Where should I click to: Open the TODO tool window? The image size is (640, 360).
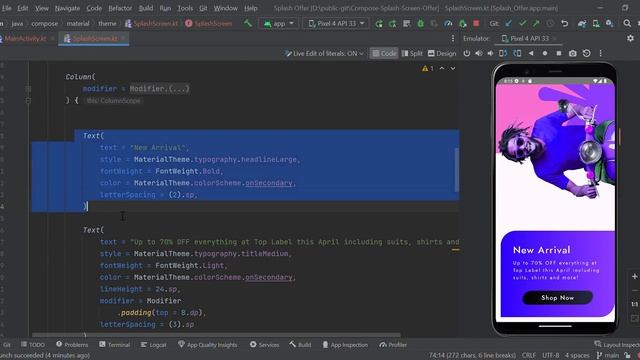pos(33,344)
